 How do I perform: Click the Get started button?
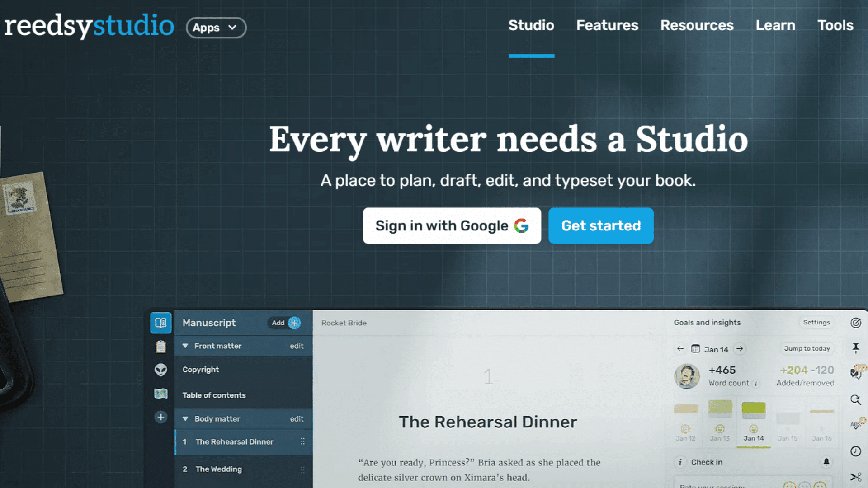point(601,225)
